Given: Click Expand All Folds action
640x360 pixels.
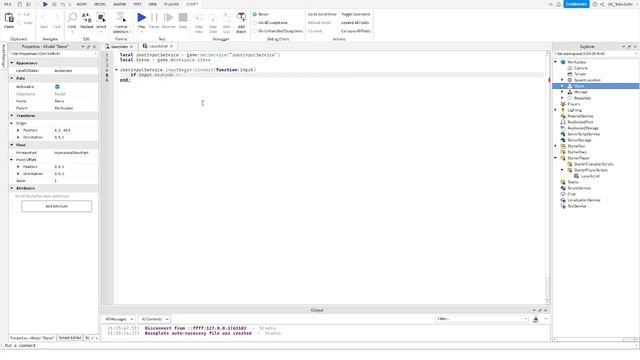Looking at the screenshot, I should [355, 23].
